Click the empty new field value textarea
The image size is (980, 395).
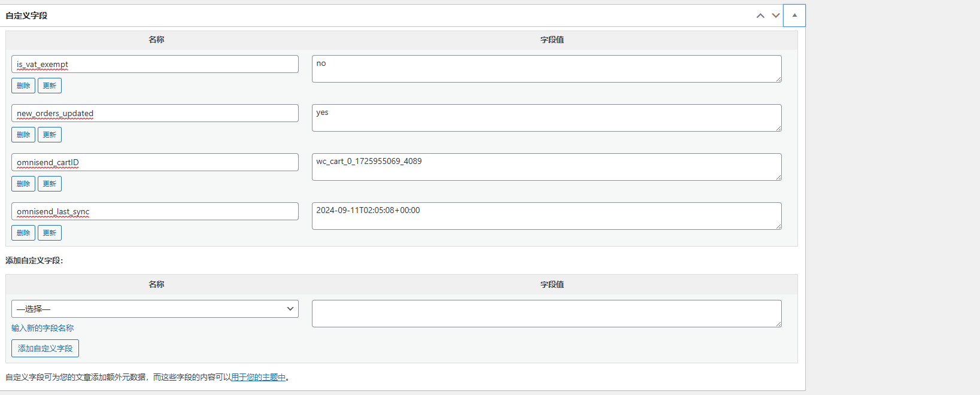[x=547, y=314]
